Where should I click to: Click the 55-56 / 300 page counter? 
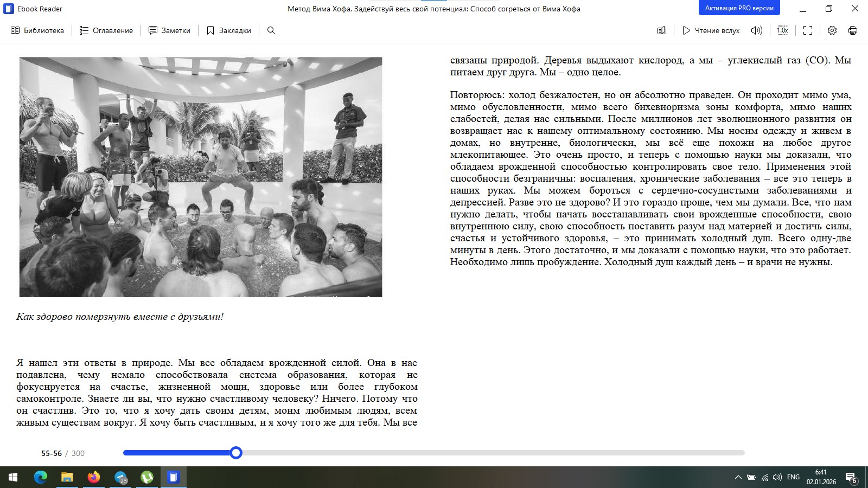coord(63,453)
